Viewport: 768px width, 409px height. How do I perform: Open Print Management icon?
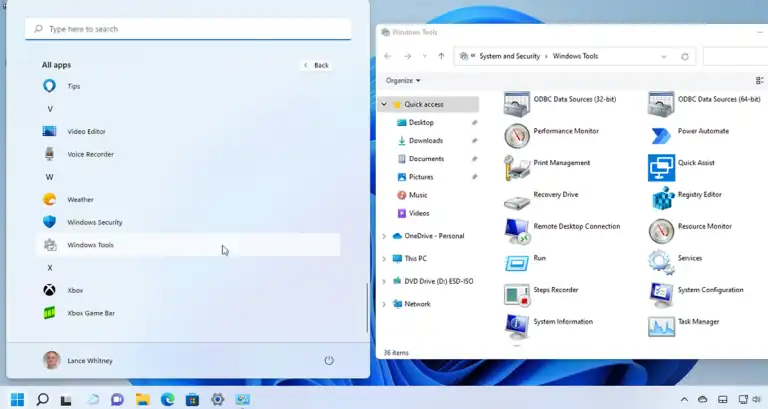click(517, 168)
